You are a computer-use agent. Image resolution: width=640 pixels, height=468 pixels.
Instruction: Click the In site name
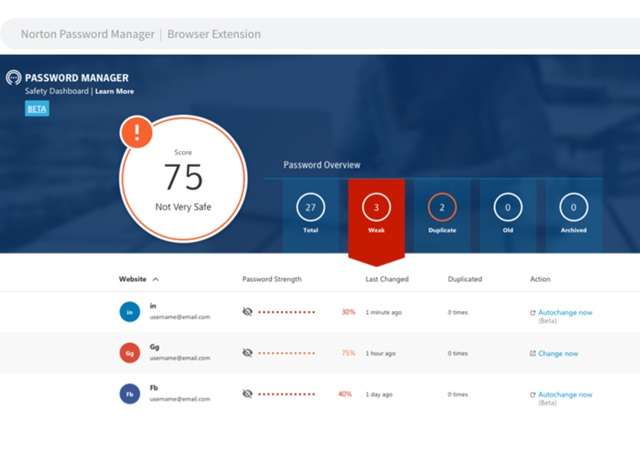pyautogui.click(x=153, y=306)
